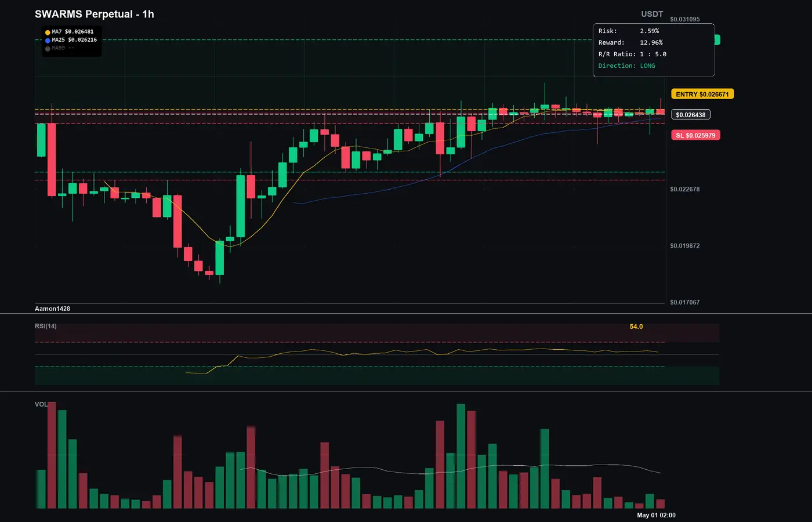Click the 'Direction: LONG' text
Screen dimensions: 812x522
[x=627, y=66]
